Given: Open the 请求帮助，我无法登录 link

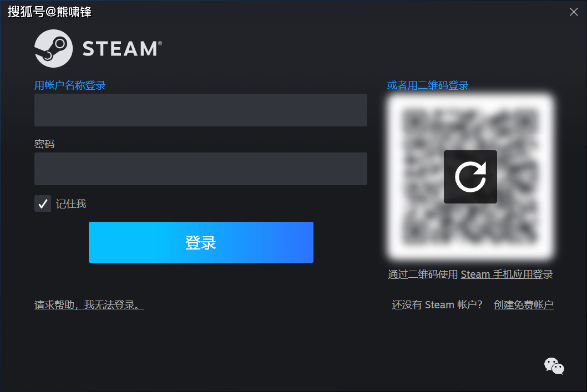Looking at the screenshot, I should pos(89,305).
